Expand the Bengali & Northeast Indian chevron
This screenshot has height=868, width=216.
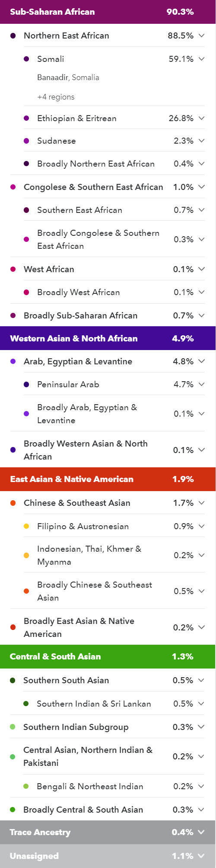(x=201, y=786)
